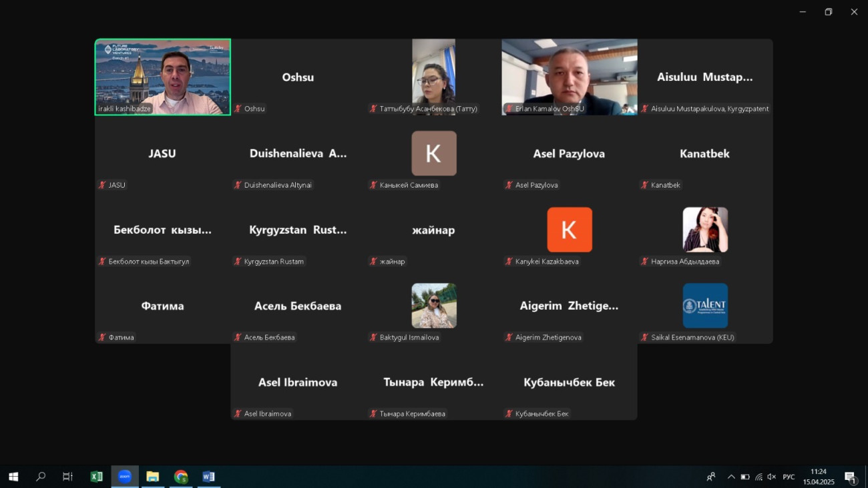
Task: Select Erlan Kamalov OshSU video tile
Action: click(569, 77)
